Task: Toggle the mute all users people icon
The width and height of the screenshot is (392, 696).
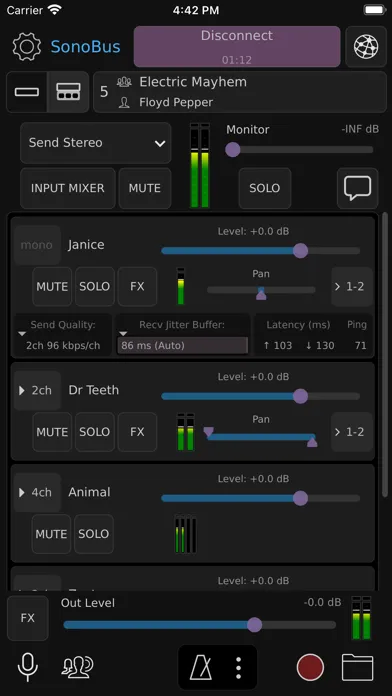Action: pyautogui.click(x=77, y=667)
